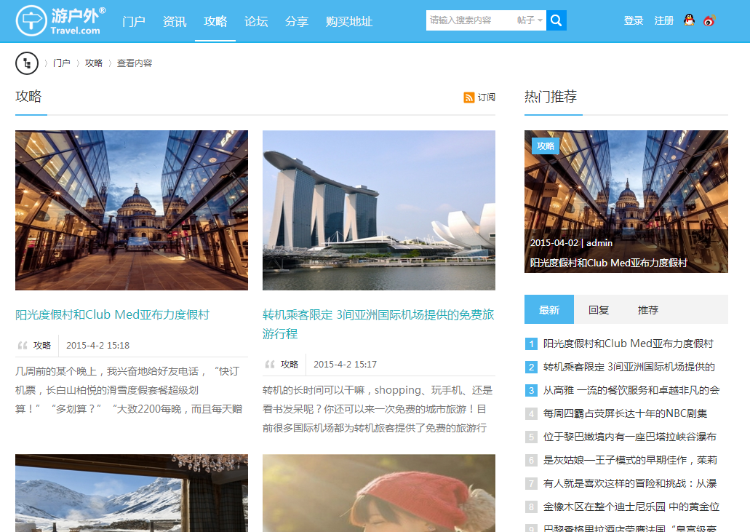Image resolution: width=750 pixels, height=532 pixels.
Task: Select the 攻略 nav item
Action: pyautogui.click(x=215, y=22)
